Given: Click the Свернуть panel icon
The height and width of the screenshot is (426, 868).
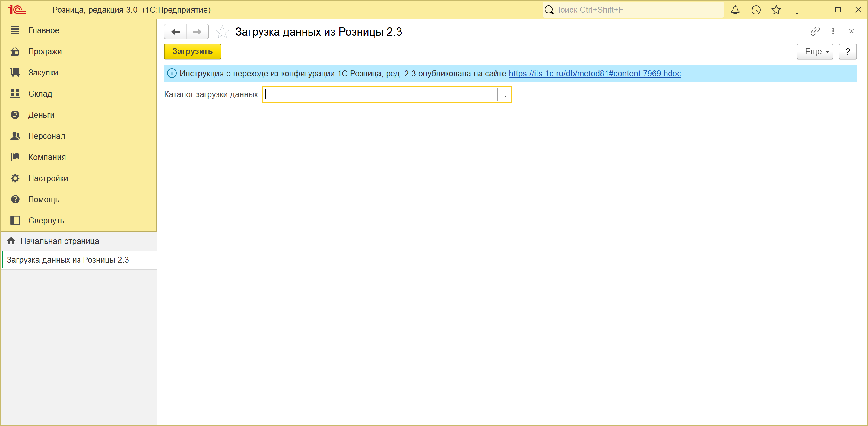Looking at the screenshot, I should pyautogui.click(x=15, y=221).
